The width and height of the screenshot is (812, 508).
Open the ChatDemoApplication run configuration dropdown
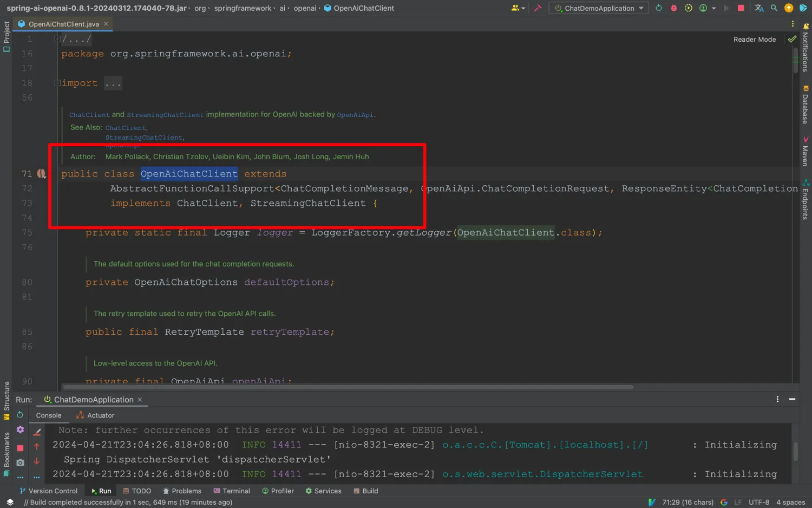tap(599, 8)
